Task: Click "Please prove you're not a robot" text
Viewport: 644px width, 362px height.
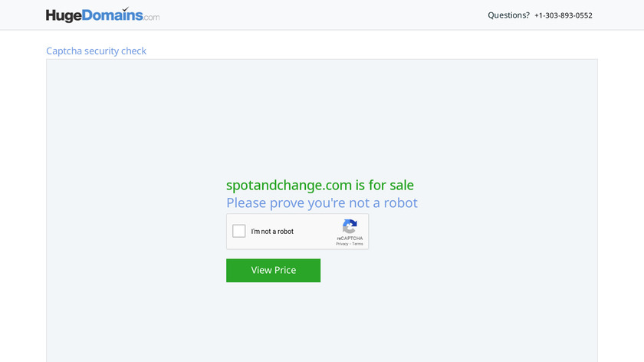Action: (322, 202)
